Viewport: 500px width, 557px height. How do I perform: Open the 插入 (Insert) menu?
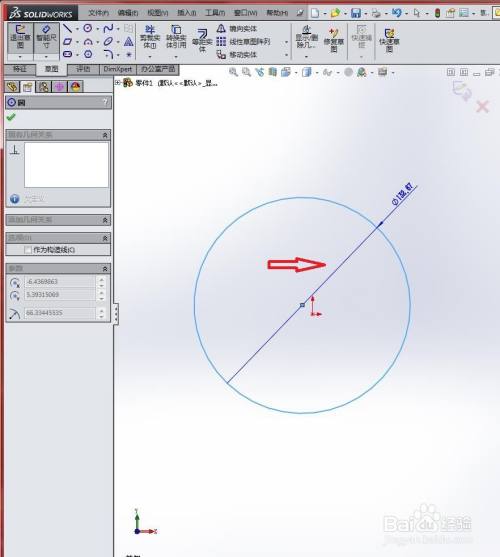187,13
